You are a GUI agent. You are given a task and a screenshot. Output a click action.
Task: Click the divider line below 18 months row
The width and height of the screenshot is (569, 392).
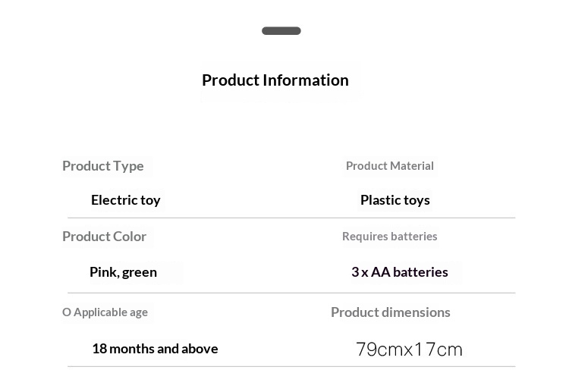(291, 367)
